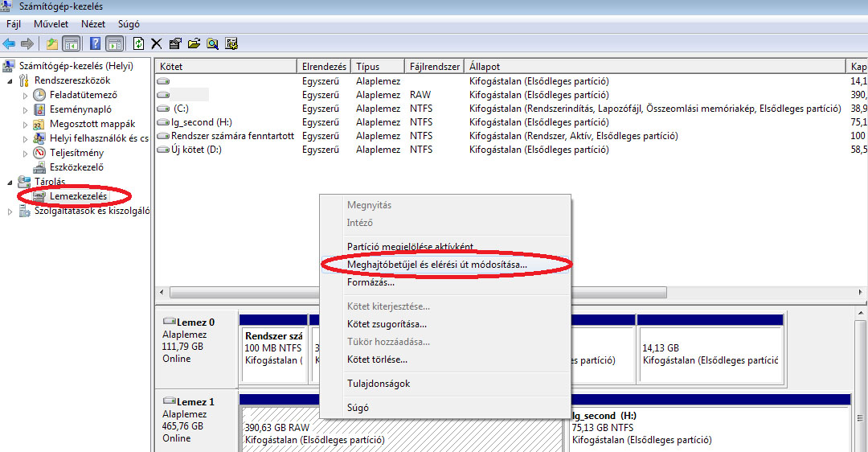Click the open folder toolbar icon
The height and width of the screenshot is (452, 868).
tap(194, 43)
